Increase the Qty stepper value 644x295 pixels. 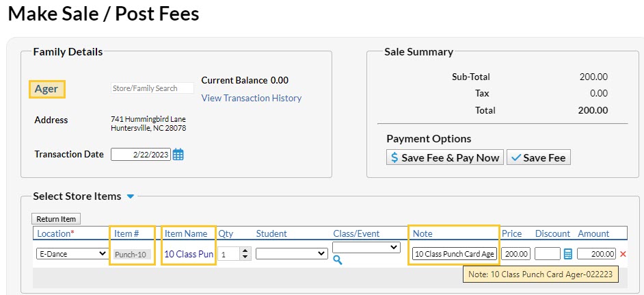pos(245,251)
